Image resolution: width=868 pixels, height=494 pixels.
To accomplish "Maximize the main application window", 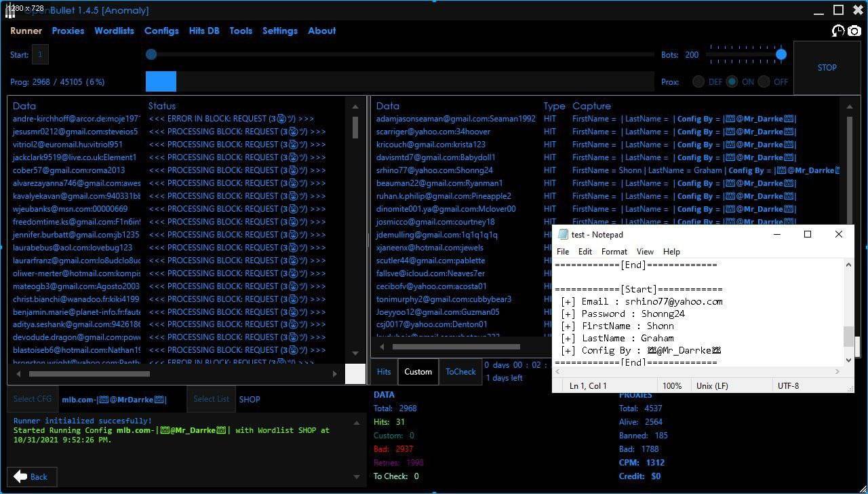I will tap(838, 10).
